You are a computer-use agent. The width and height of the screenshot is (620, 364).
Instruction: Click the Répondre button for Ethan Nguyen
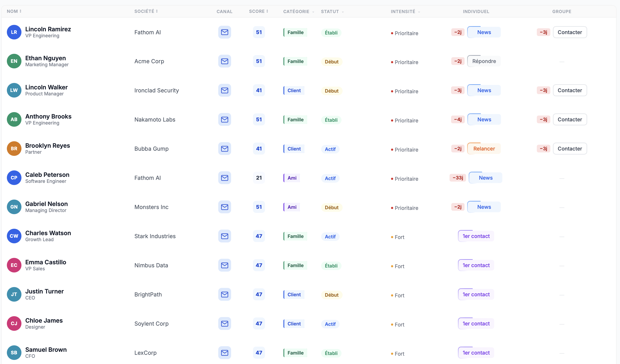point(484,61)
